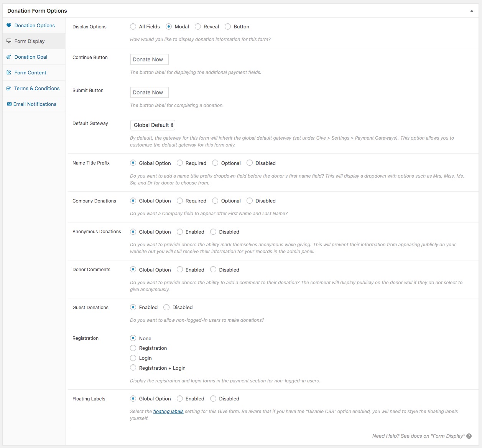Click the checkbox icon beside Terms & Conditions

pyautogui.click(x=9, y=88)
